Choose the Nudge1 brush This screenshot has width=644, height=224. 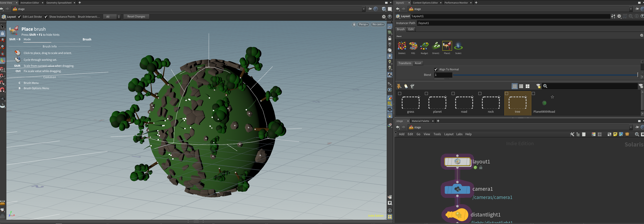click(424, 46)
